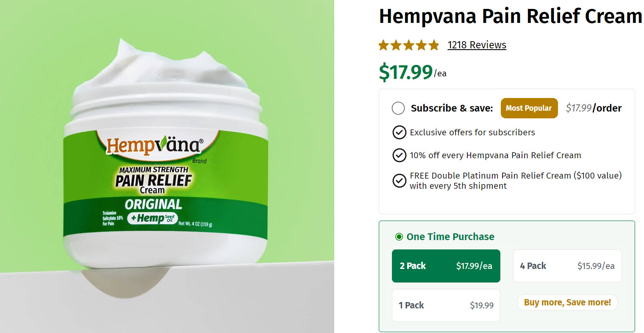Select the Subscribe & save radio button
644x333 pixels.
pyautogui.click(x=398, y=108)
